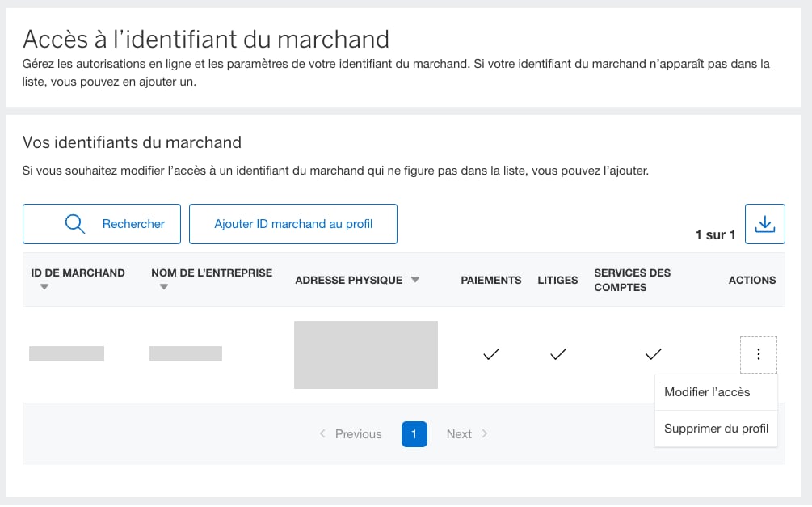Click the merchant ID cell in the table
812x507 pixels.
[x=66, y=353]
